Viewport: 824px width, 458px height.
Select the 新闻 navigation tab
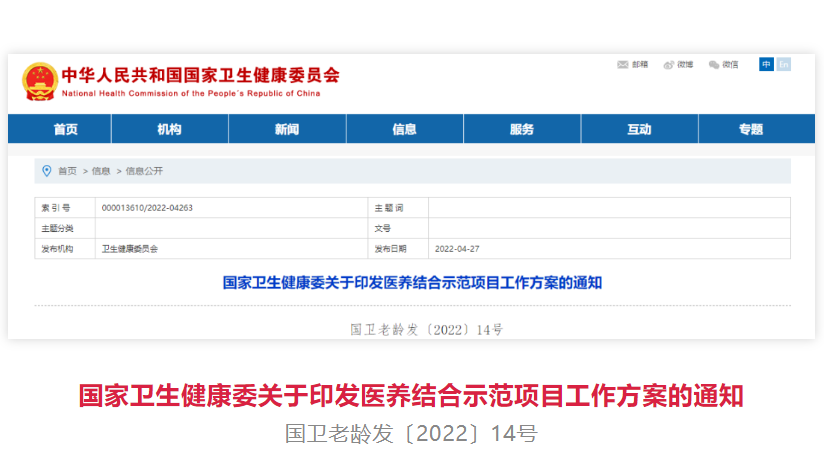[x=286, y=130]
